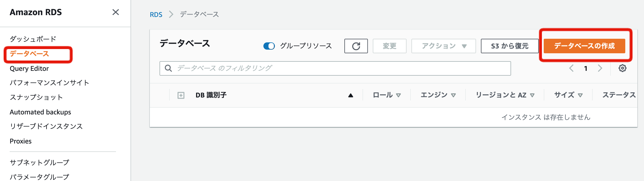Viewport: 644px width, 181px height.
Task: Click the refresh databases icon button
Action: (x=356, y=46)
